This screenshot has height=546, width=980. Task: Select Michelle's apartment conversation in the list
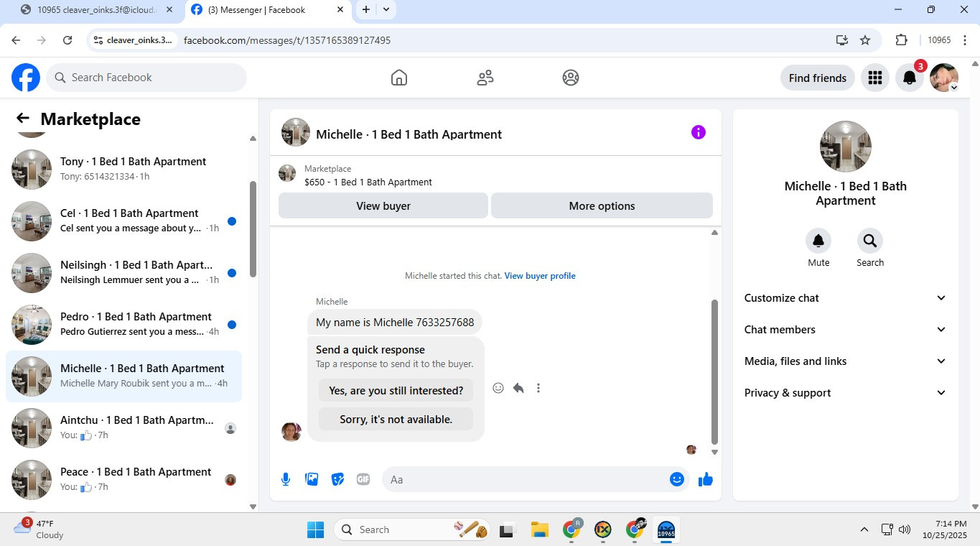click(123, 376)
